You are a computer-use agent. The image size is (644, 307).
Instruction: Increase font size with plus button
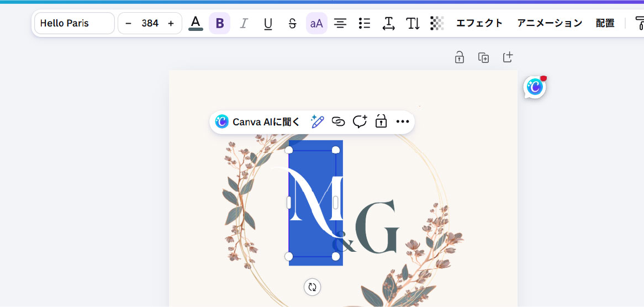pyautogui.click(x=171, y=23)
